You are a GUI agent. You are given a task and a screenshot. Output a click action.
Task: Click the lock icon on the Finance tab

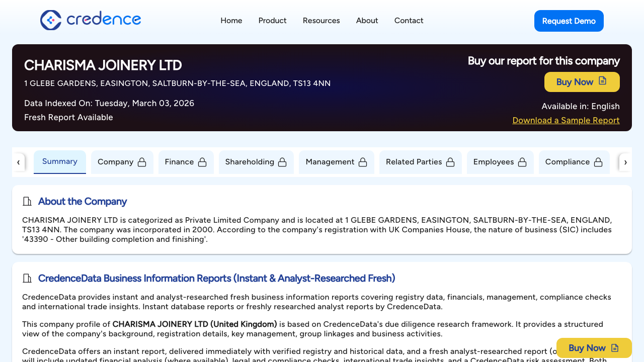click(203, 162)
